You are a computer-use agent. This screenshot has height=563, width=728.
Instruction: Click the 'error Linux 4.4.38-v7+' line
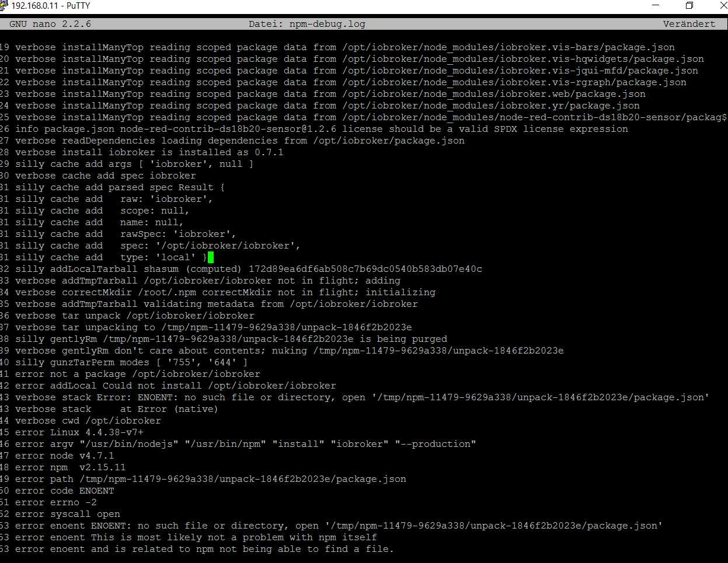(x=79, y=432)
